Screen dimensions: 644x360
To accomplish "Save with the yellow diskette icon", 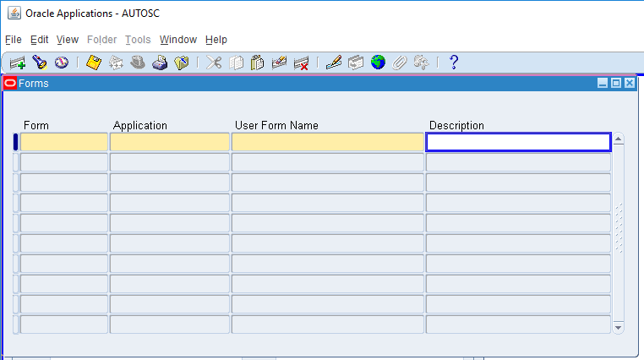I will click(x=94, y=63).
